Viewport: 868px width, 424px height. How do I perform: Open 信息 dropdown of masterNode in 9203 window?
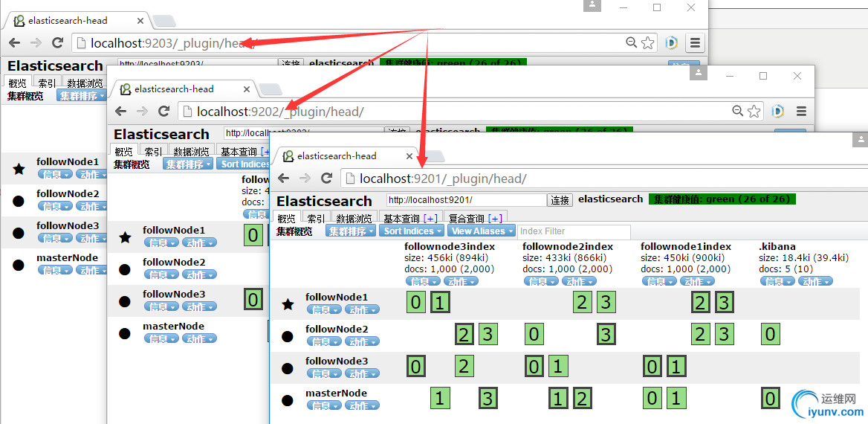[55, 270]
